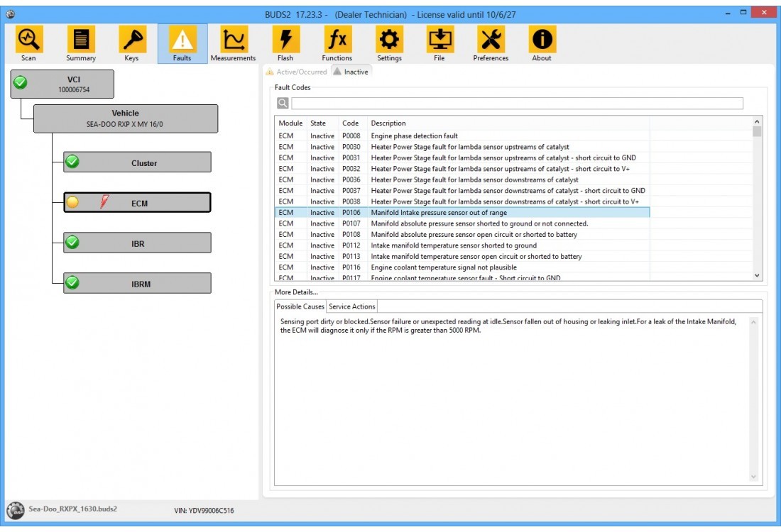Switch to the Service Actions tab
The width and height of the screenshot is (781, 532).
352,306
